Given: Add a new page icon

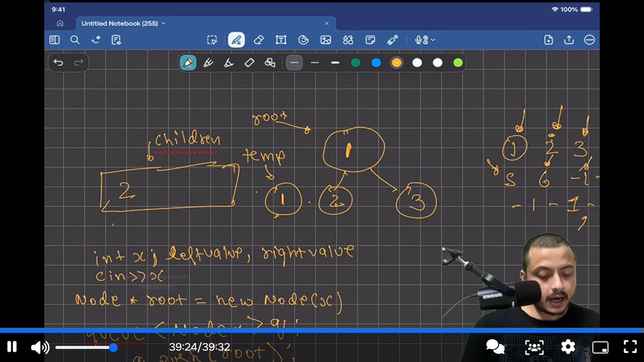Looking at the screenshot, I should 548,40.
